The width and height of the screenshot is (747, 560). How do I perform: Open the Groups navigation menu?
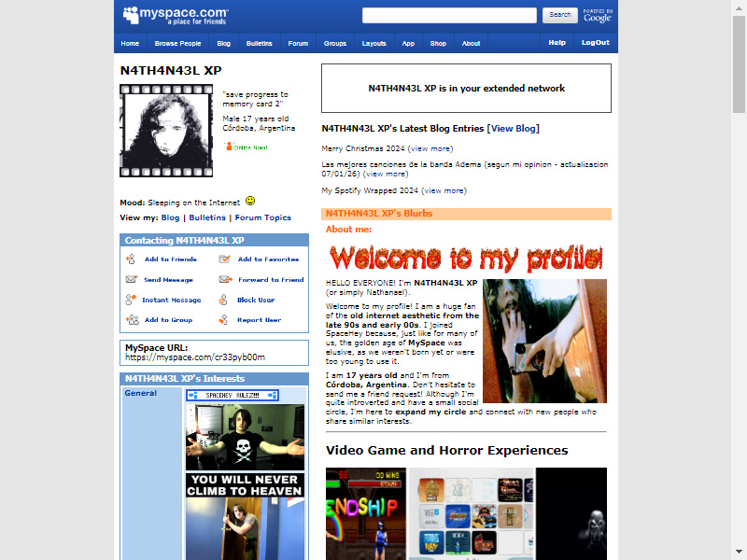334,43
